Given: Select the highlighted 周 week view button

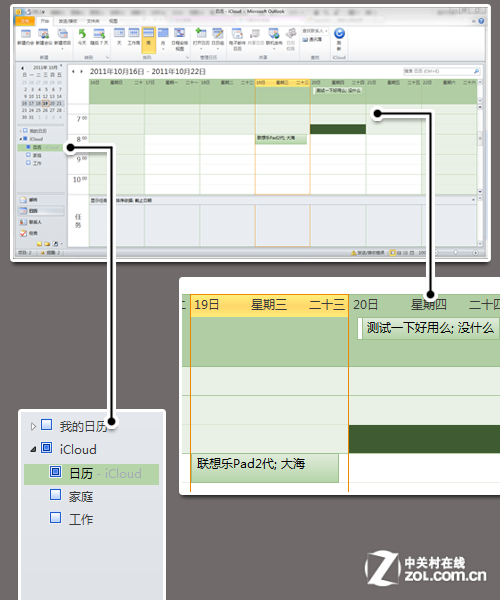Looking at the screenshot, I should pos(148,39).
